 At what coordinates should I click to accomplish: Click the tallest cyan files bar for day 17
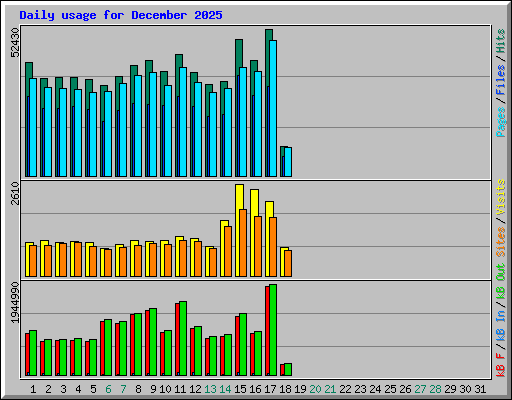coord(273,108)
